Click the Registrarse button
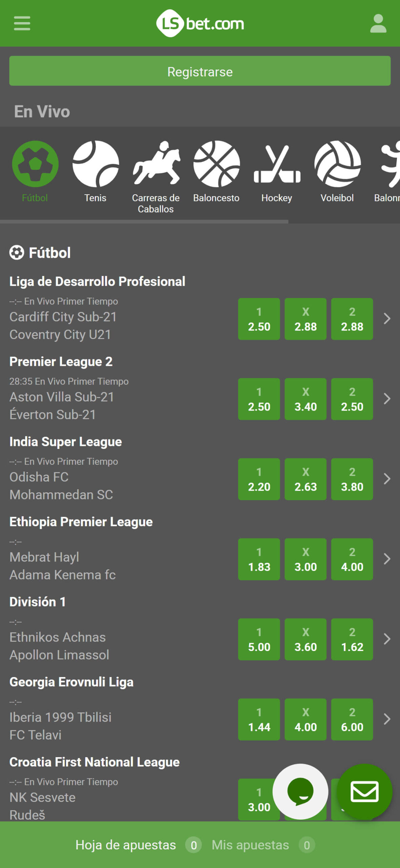 coord(200,71)
